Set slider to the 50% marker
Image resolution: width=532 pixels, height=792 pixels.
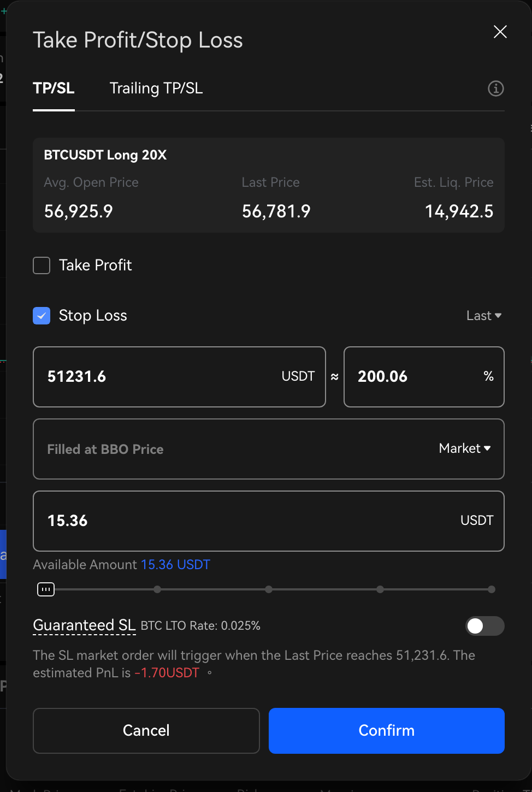tap(269, 589)
